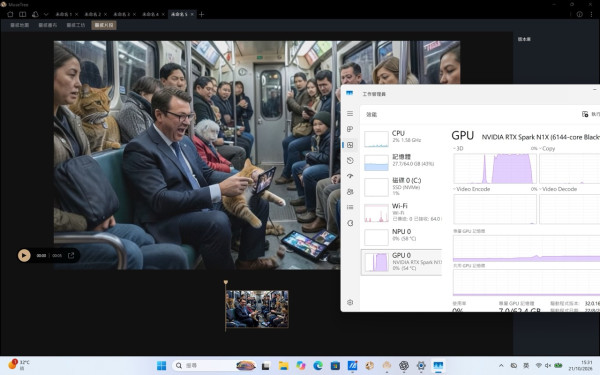Select the highlighted mode button under the tabs
The height and width of the screenshot is (375, 600).
pyautogui.click(x=104, y=25)
